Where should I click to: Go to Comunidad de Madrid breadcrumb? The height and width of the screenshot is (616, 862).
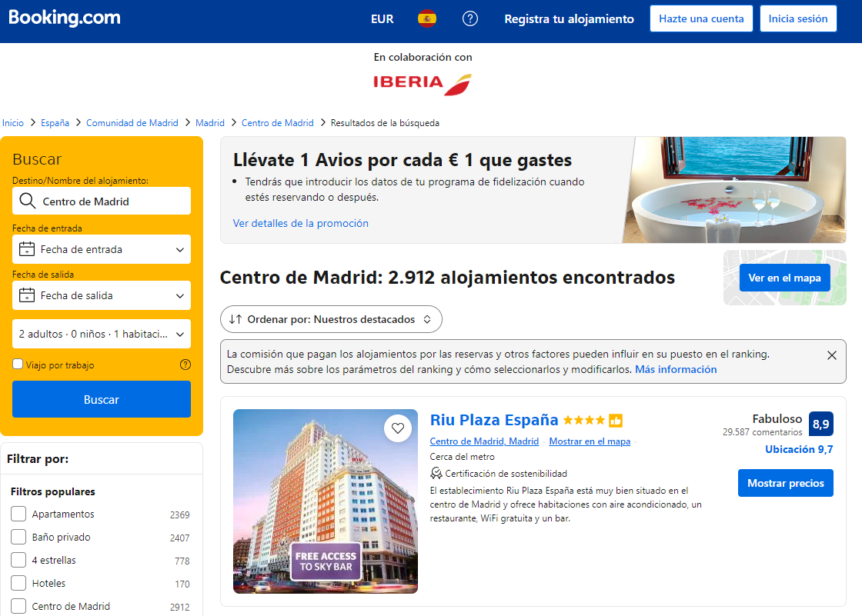click(132, 123)
